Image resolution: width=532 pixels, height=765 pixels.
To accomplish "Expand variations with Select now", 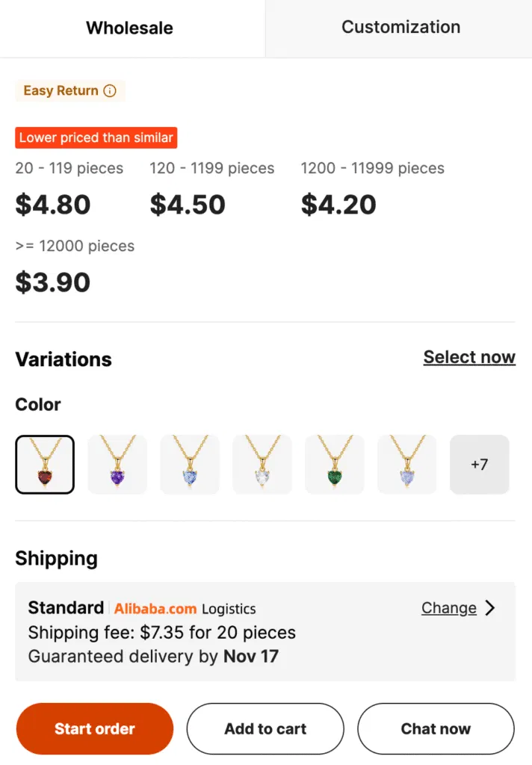I will point(469,357).
